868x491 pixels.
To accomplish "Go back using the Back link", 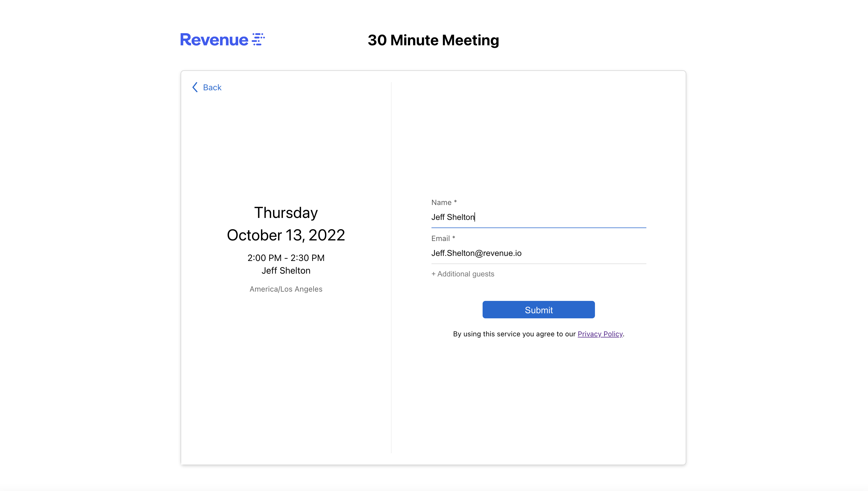I will 212,87.
